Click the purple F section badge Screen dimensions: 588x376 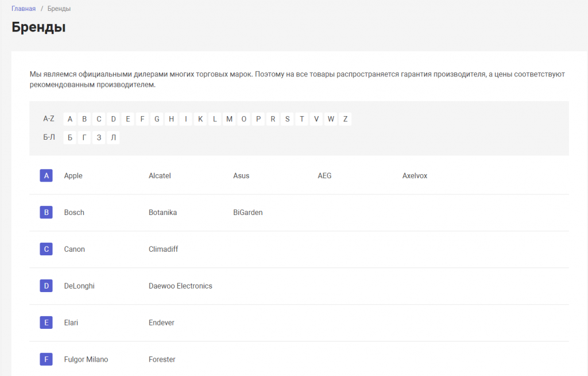(46, 359)
